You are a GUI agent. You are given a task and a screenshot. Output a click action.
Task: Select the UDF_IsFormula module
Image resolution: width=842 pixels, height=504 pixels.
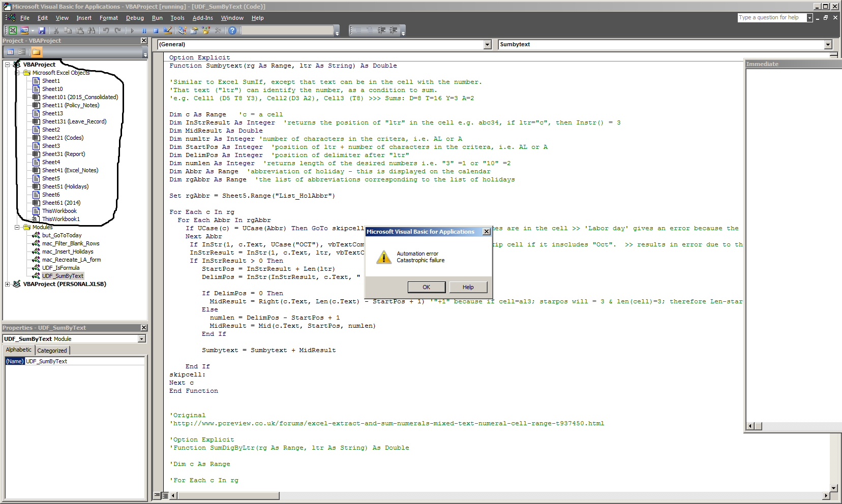click(61, 268)
